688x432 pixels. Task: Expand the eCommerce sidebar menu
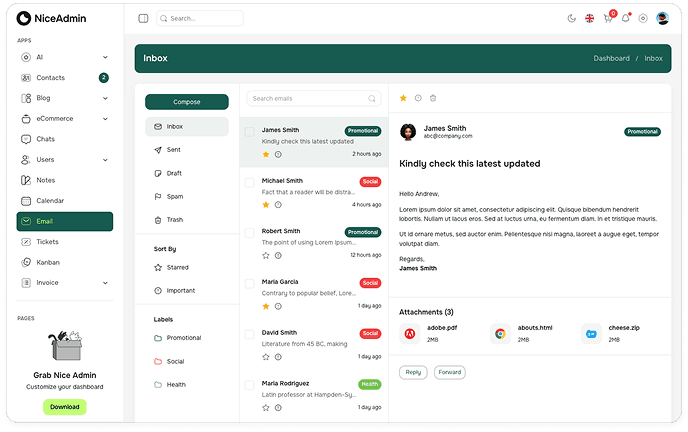point(60,118)
